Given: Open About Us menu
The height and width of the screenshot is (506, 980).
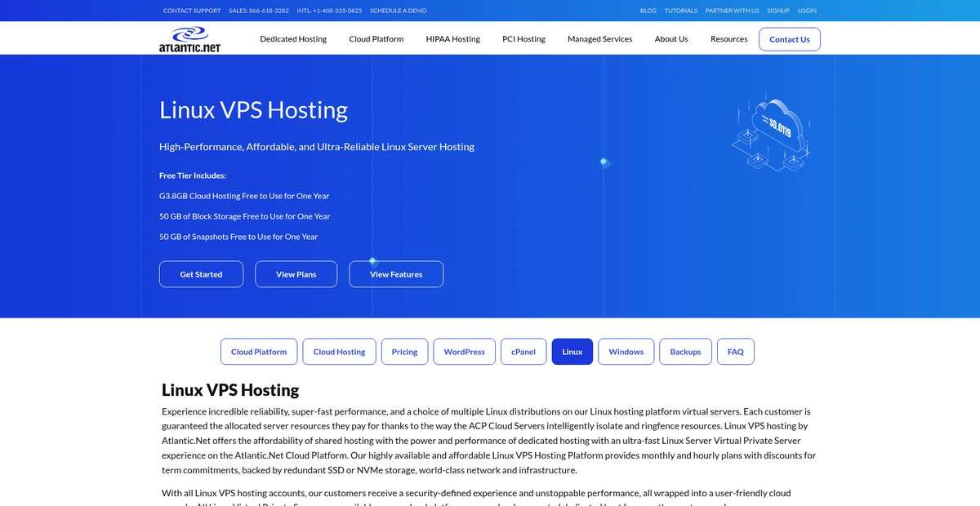Looking at the screenshot, I should [x=671, y=39].
